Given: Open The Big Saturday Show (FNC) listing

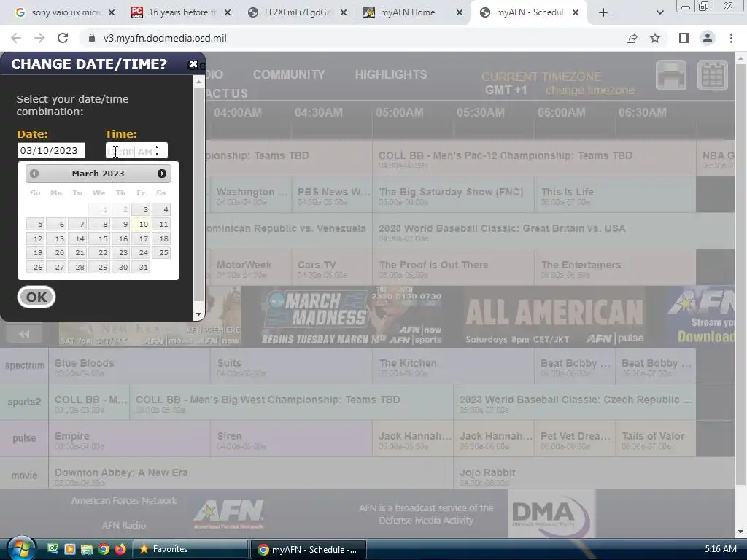Looking at the screenshot, I should [x=453, y=194].
